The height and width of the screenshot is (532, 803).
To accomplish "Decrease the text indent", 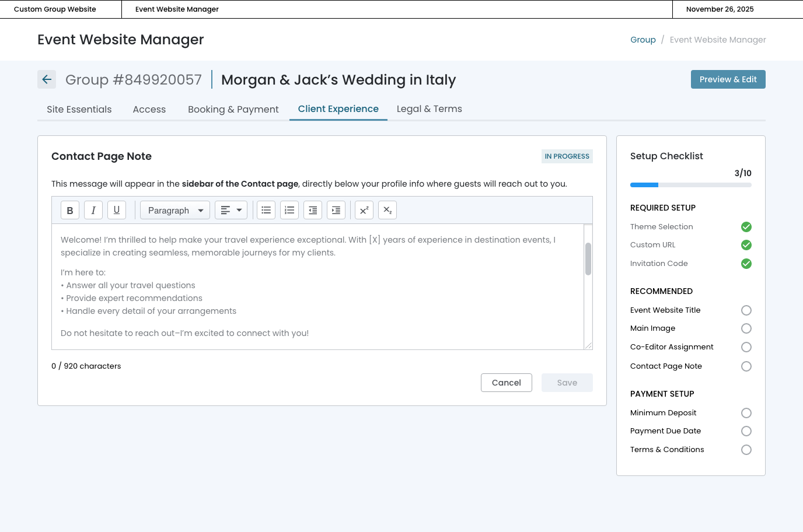I will [x=313, y=211].
